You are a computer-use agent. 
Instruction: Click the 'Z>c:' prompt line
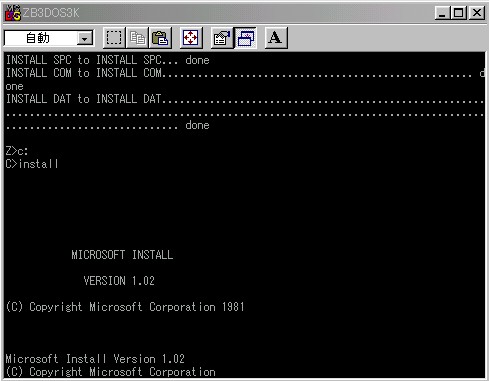[17, 151]
